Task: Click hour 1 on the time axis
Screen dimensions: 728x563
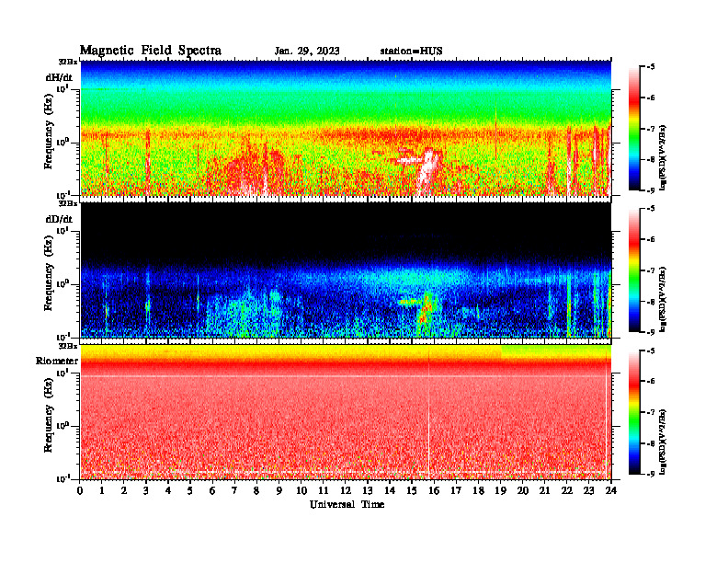Action: pos(102,491)
